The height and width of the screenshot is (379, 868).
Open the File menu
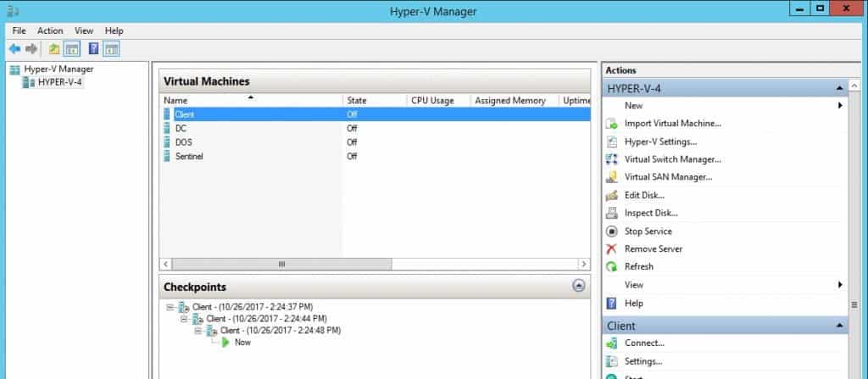pyautogui.click(x=19, y=31)
